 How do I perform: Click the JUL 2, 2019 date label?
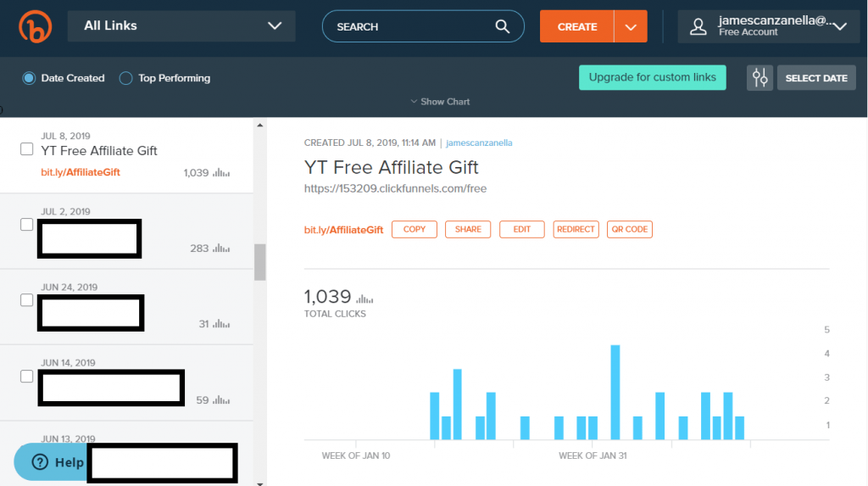click(65, 212)
